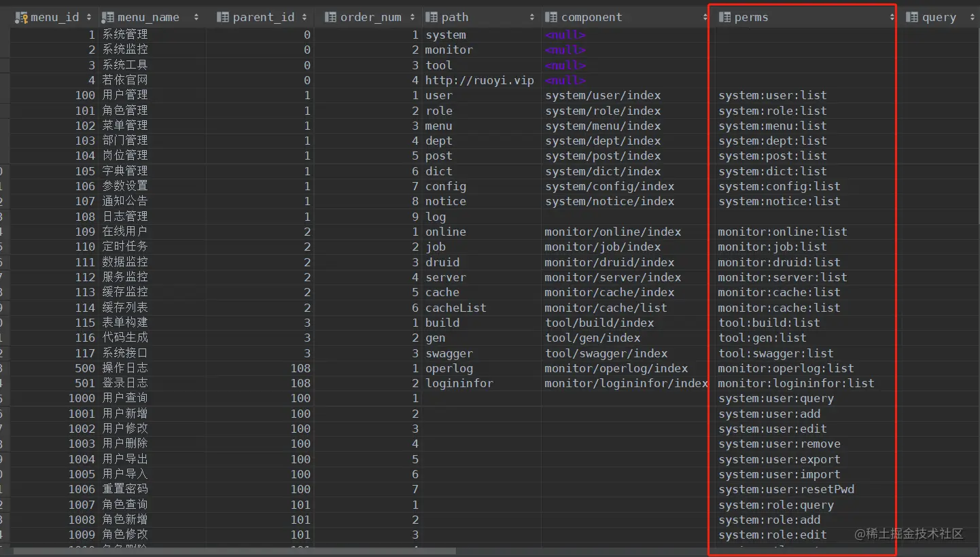Select the menu name cell 用户删除
The height and width of the screenshot is (557, 980).
click(125, 444)
